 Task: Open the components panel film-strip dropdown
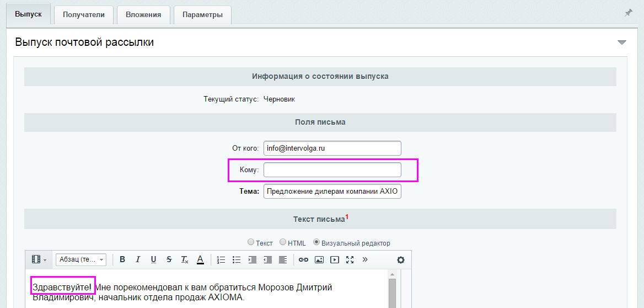click(x=39, y=259)
